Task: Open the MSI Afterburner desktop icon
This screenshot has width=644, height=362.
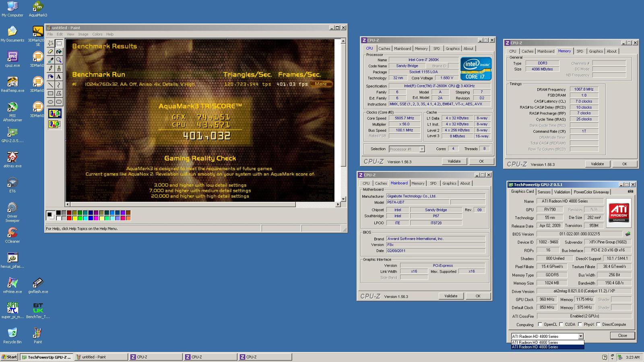Action: tap(12, 112)
